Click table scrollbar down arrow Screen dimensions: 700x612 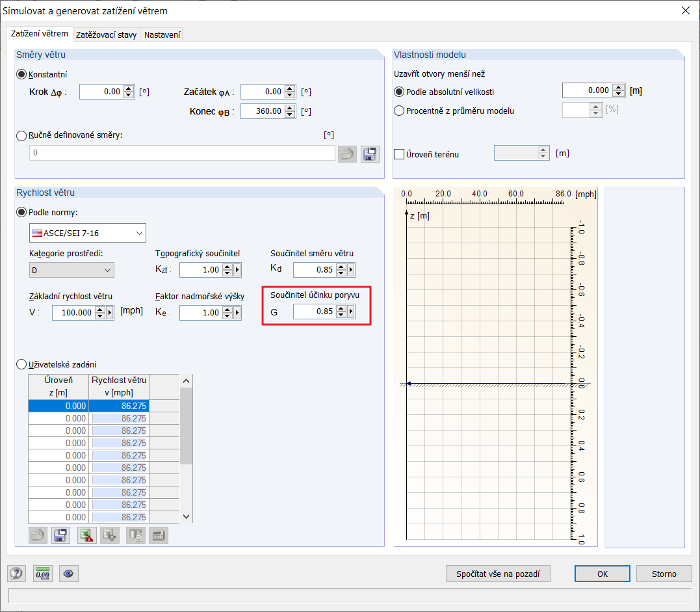[x=187, y=516]
